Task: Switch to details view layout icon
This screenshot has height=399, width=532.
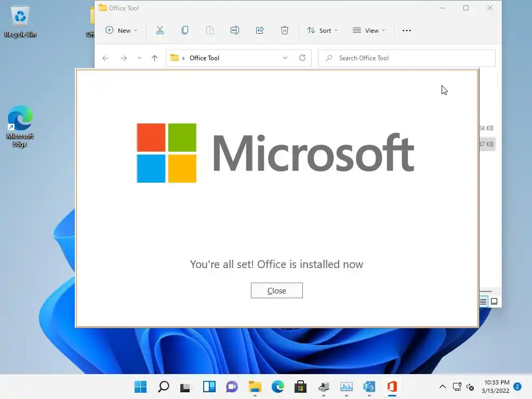Action: [x=483, y=301]
